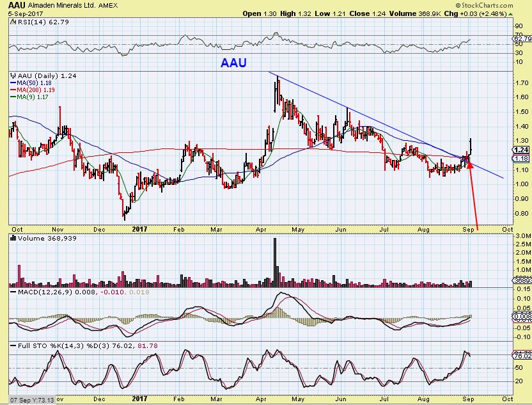Click the MA(200) 1.19 legend entry
This screenshot has height=405, width=532.
pyautogui.click(x=32, y=90)
